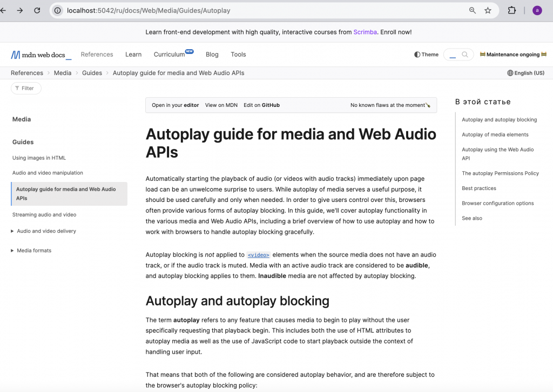Open the browser extensions puzzle icon
Viewport: 553px width, 392px height.
[x=512, y=10]
